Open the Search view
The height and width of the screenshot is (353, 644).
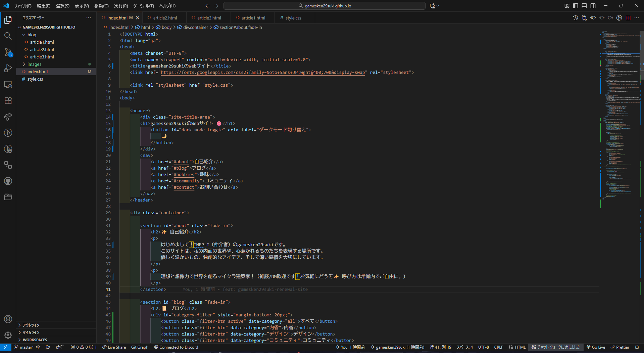point(8,36)
